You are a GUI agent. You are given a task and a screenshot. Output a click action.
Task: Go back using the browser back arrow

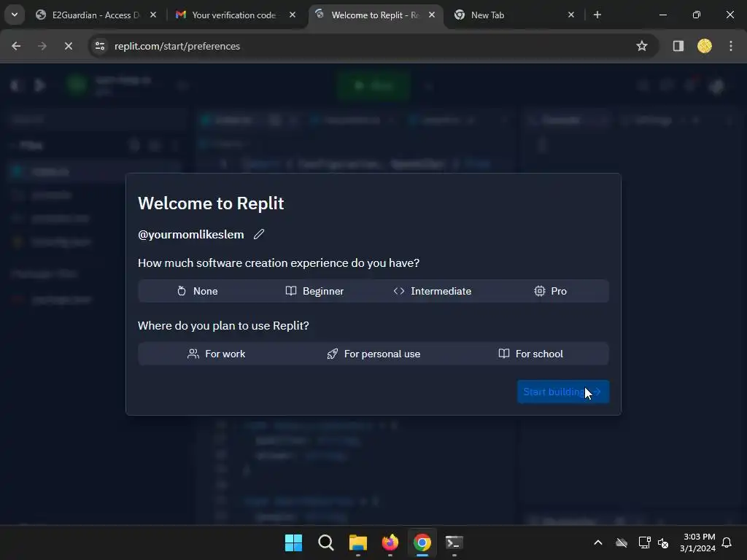16,46
